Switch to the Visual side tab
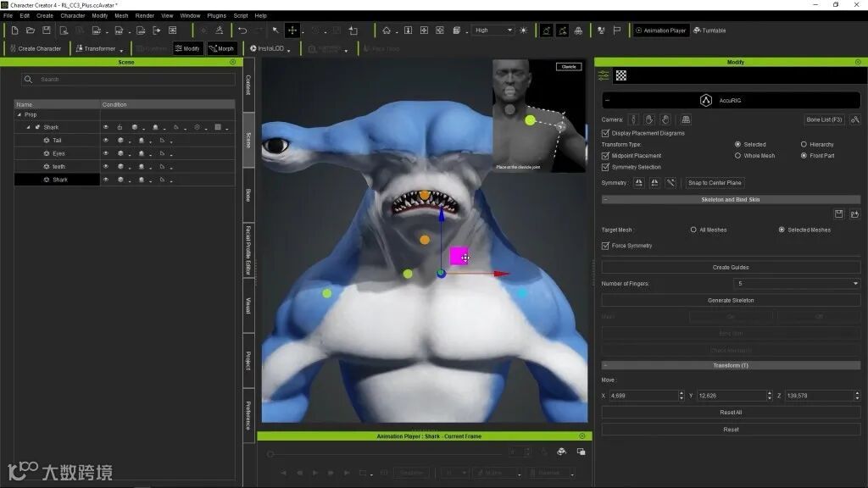This screenshot has height=488, width=868. coord(248,305)
